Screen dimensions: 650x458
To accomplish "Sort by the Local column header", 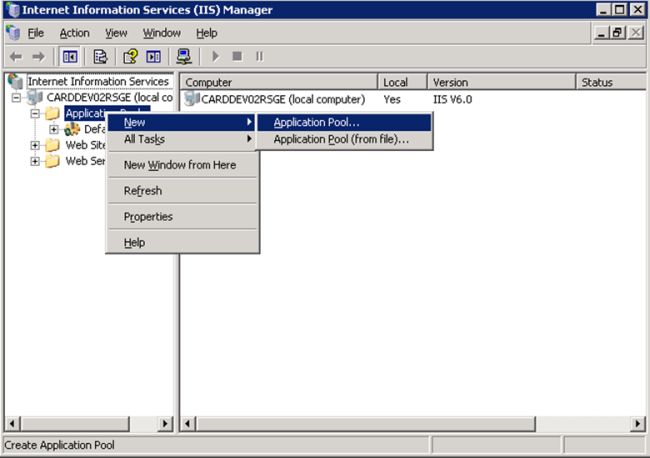I will [x=403, y=82].
